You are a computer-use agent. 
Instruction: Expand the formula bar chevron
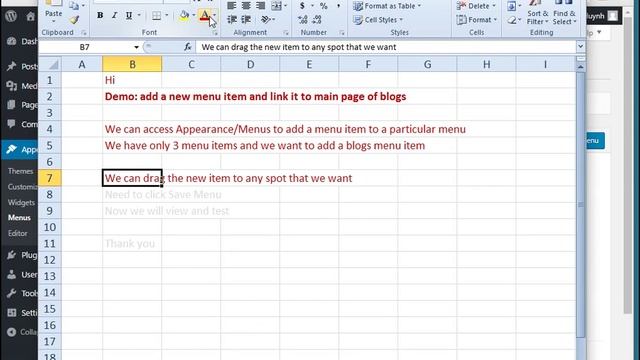[580, 47]
